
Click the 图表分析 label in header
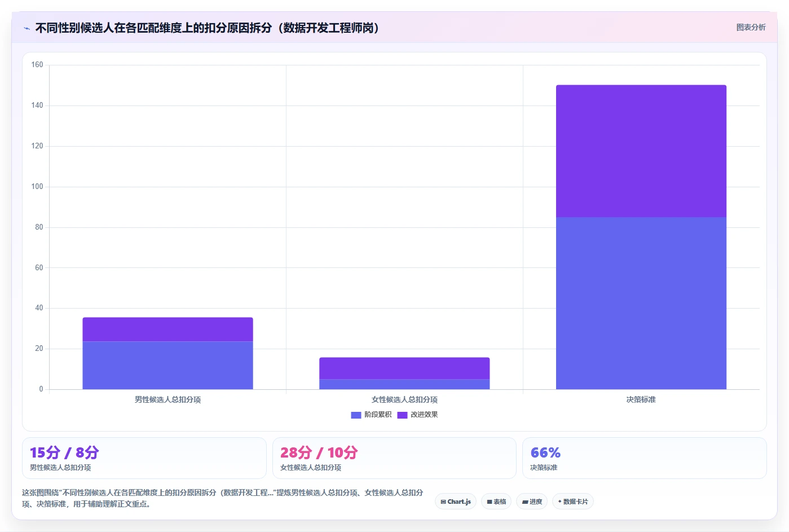click(x=751, y=27)
